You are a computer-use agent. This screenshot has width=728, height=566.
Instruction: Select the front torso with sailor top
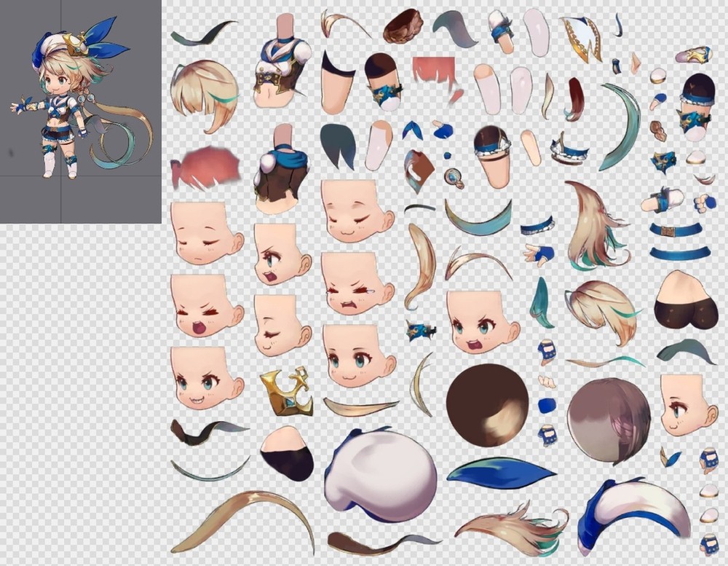pyautogui.click(x=281, y=71)
